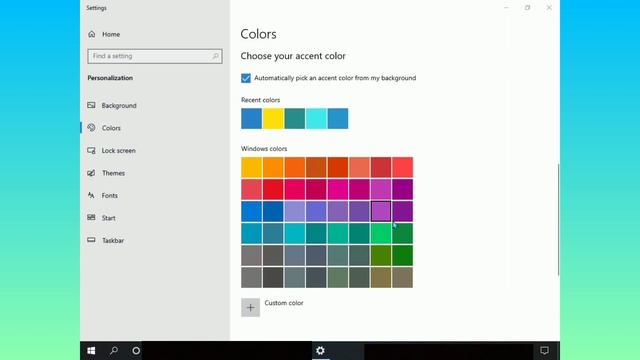640x360 pixels.
Task: Select the Fonts icon
Action: pyautogui.click(x=91, y=196)
